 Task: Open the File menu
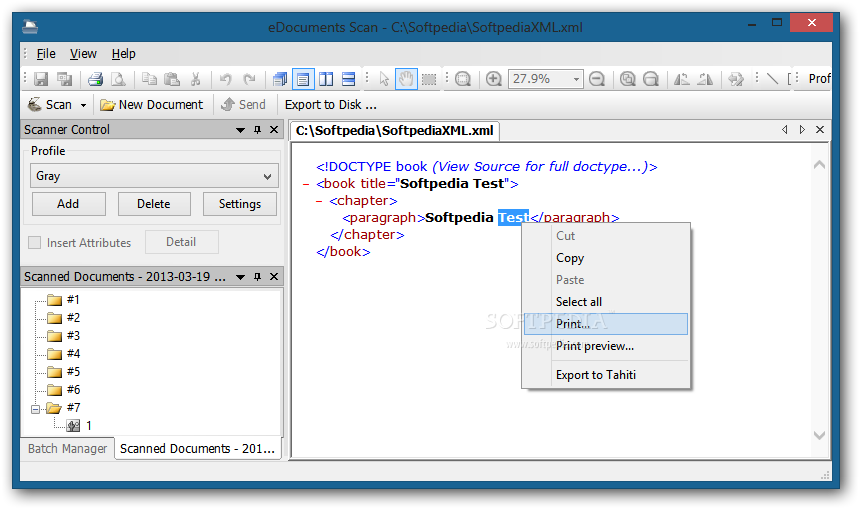[x=46, y=54]
